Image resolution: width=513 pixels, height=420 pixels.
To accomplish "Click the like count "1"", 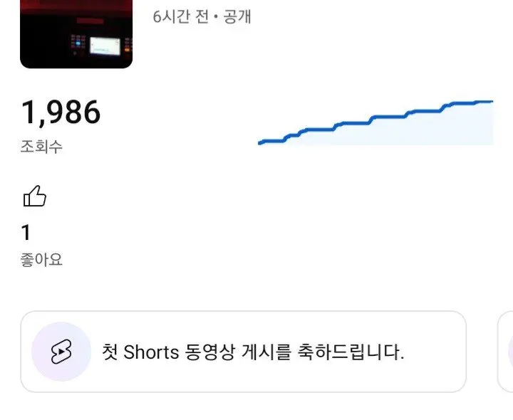I will click(26, 233).
